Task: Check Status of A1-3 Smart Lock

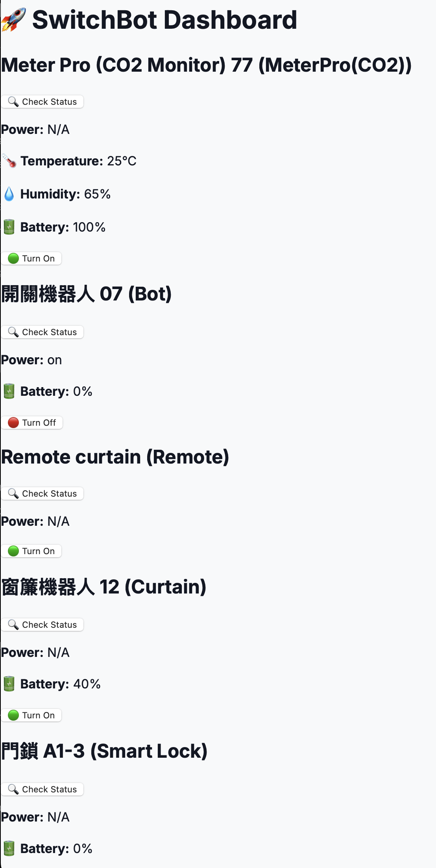Action: [42, 789]
